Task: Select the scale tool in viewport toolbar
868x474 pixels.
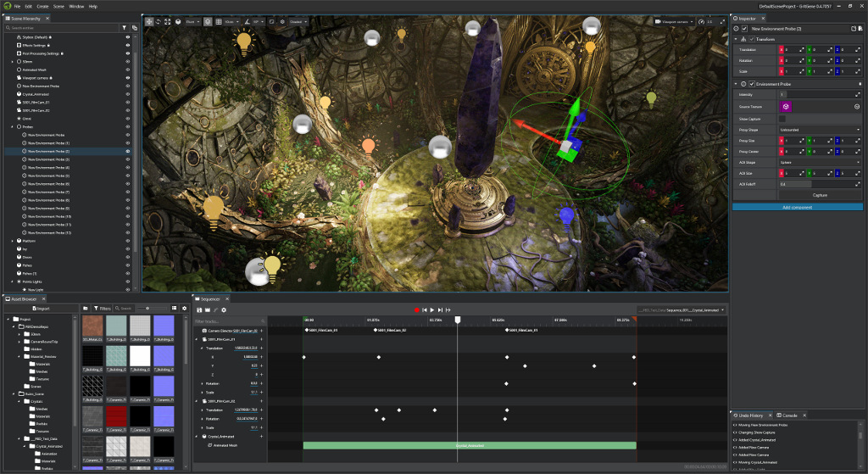Action: click(167, 21)
